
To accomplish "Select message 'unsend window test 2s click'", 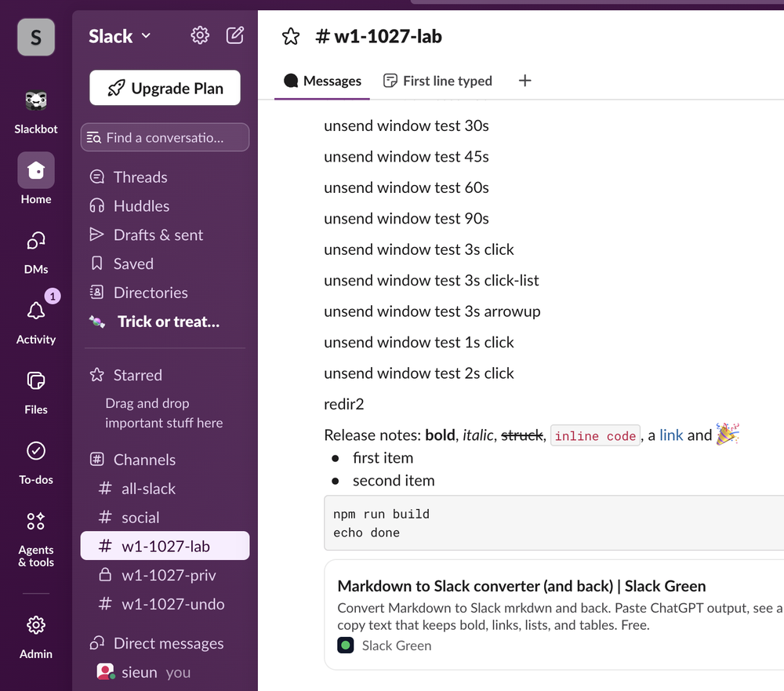I will click(x=419, y=373).
